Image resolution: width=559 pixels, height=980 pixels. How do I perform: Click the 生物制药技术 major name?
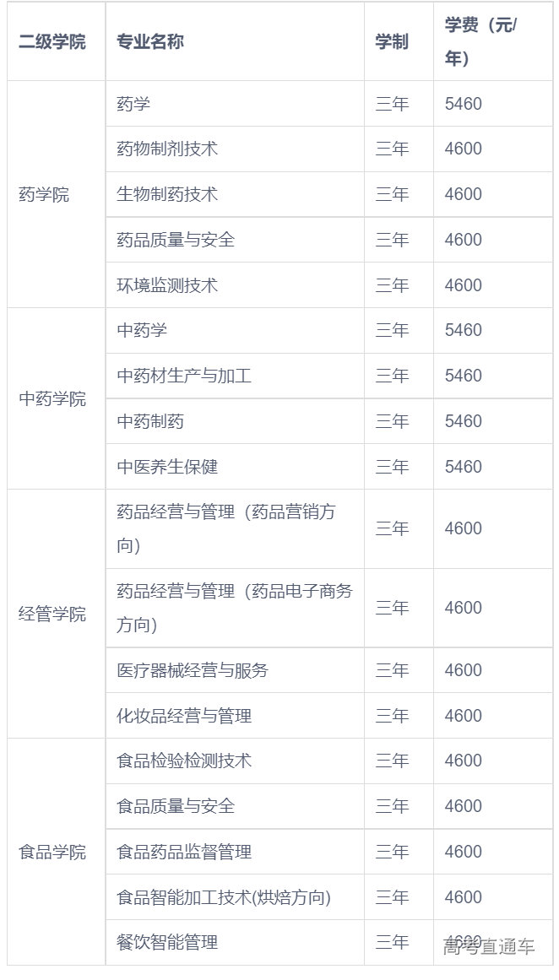[x=167, y=194]
